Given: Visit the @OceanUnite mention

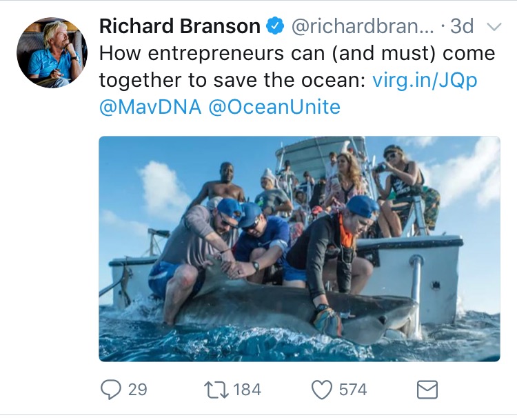Looking at the screenshot, I should pos(274,107).
